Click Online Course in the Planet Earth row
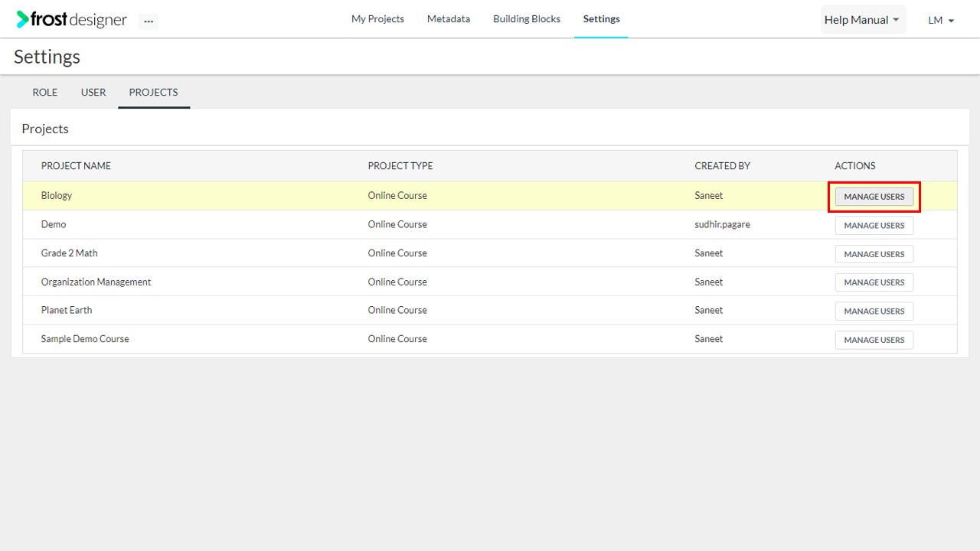This screenshot has width=980, height=551. pos(397,310)
